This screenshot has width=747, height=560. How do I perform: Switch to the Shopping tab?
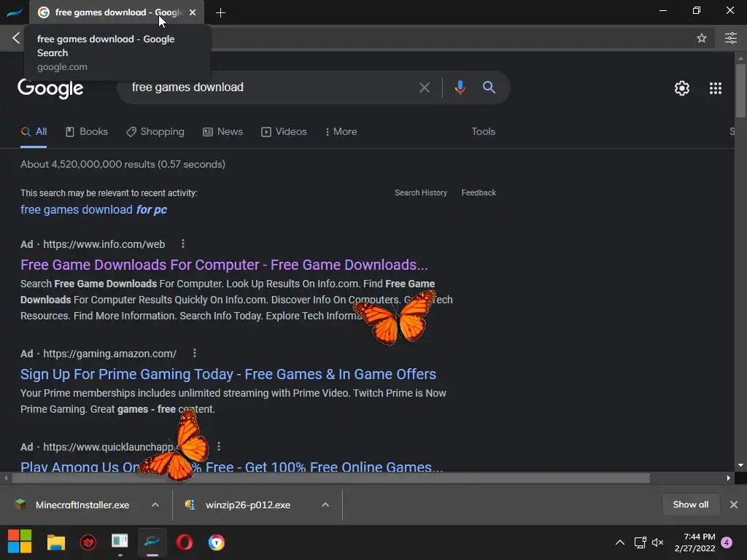pyautogui.click(x=155, y=132)
